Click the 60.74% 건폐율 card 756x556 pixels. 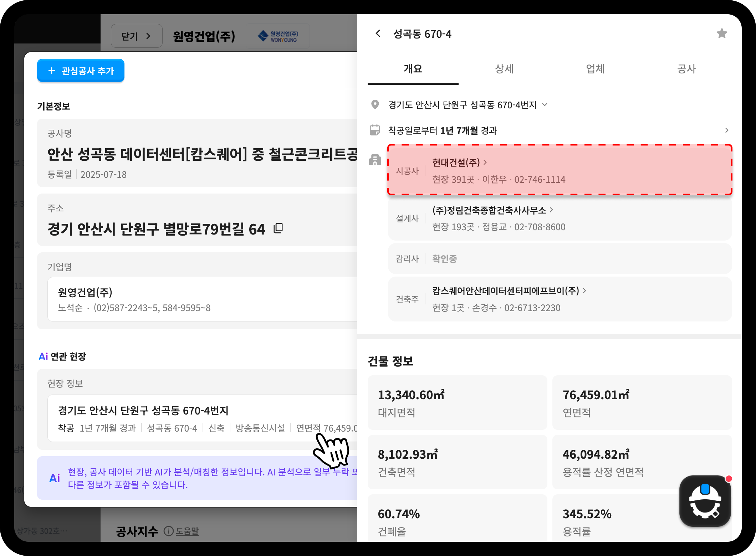(457, 518)
